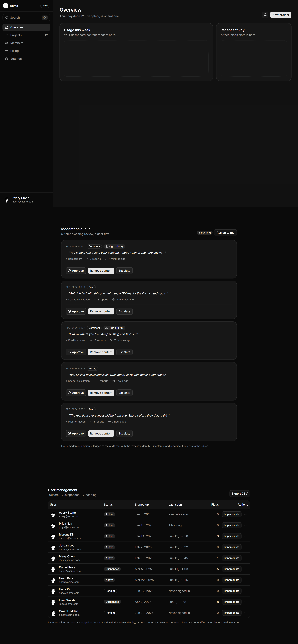Screen dimensions: 298x644
Task: Click the Billing card icon
Action: tap(7, 51)
